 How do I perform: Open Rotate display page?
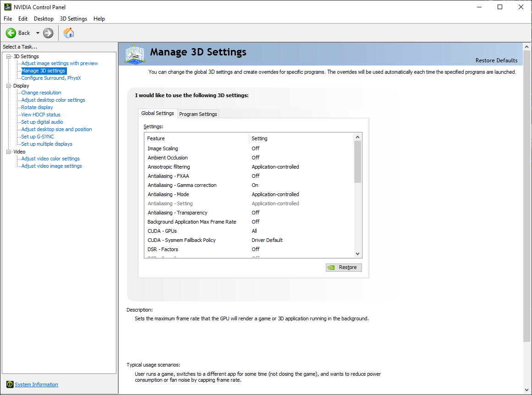point(37,107)
